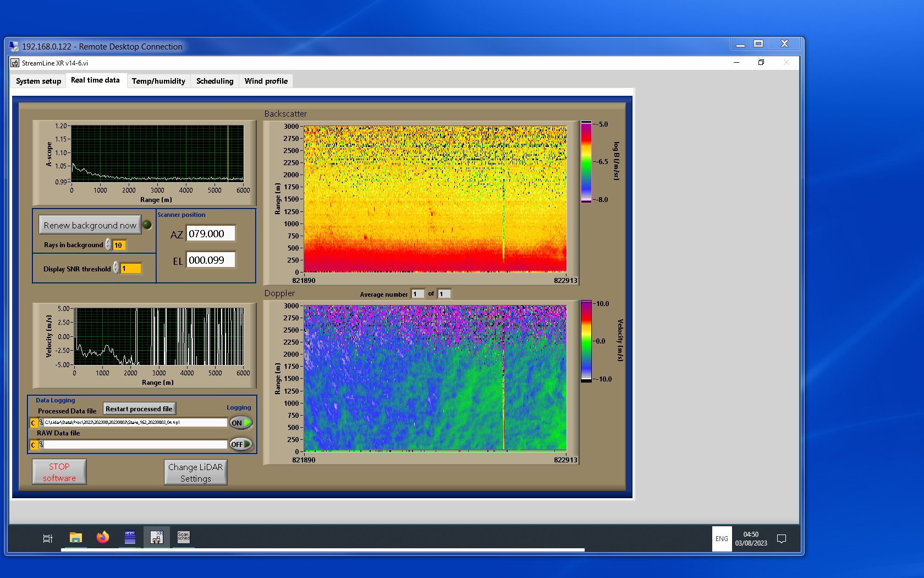Open File Explorer from the taskbar
Viewport: 924px width, 578px height.
tap(76, 538)
